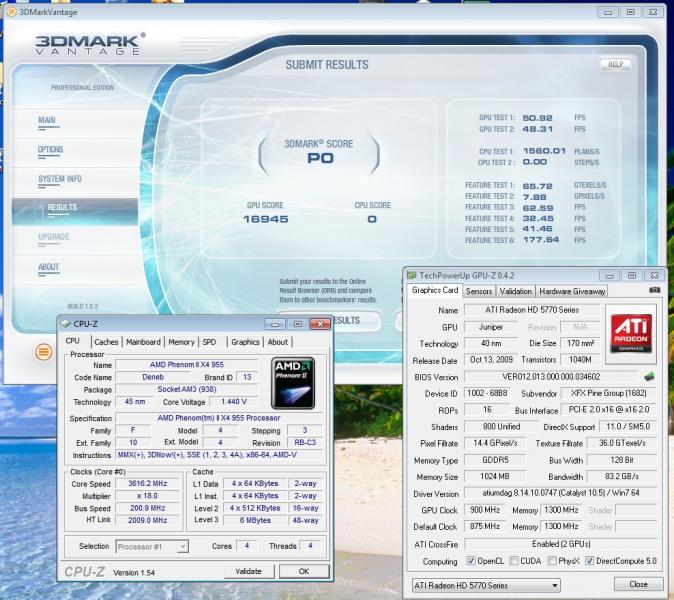Viewport: 674px width, 600px height.
Task: Click the Instructions field in CPU-Z
Action: point(219,455)
